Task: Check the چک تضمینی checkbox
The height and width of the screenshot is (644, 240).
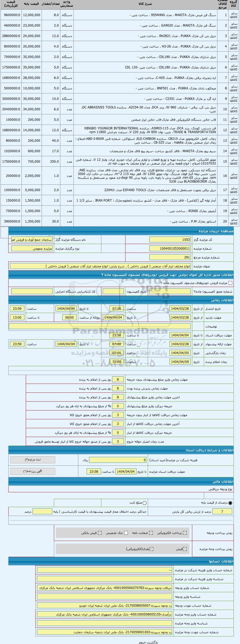Action: [126, 533]
